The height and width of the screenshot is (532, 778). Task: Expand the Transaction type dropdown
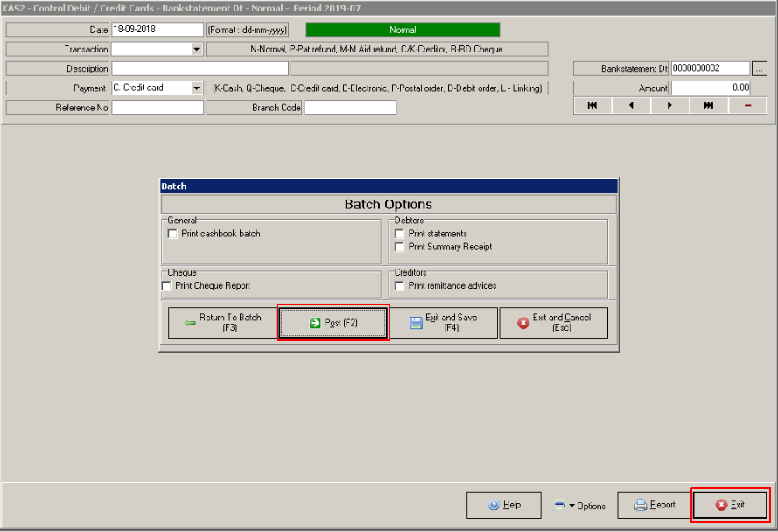tap(196, 50)
